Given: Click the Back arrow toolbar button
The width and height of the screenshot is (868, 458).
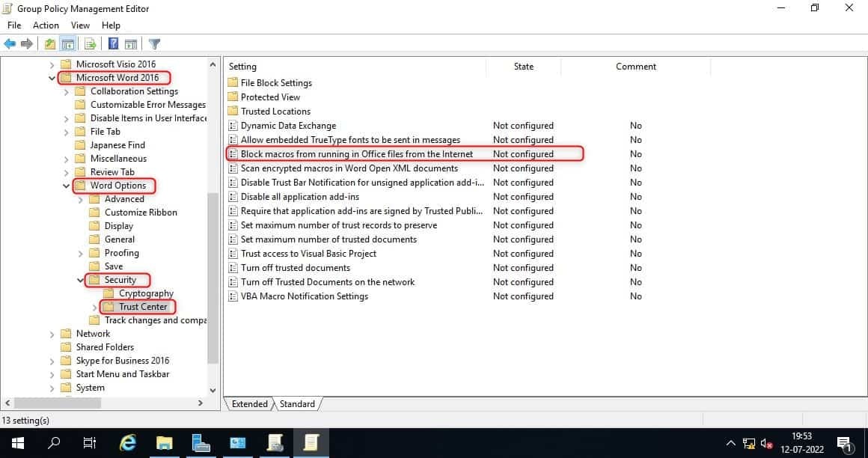Looking at the screenshot, I should (x=10, y=43).
